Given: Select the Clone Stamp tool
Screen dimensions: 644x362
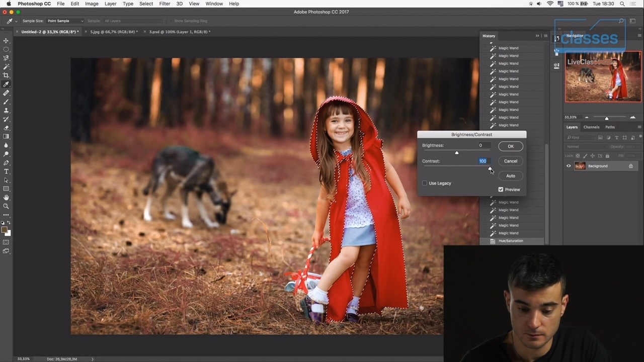Looking at the screenshot, I should click(x=6, y=110).
